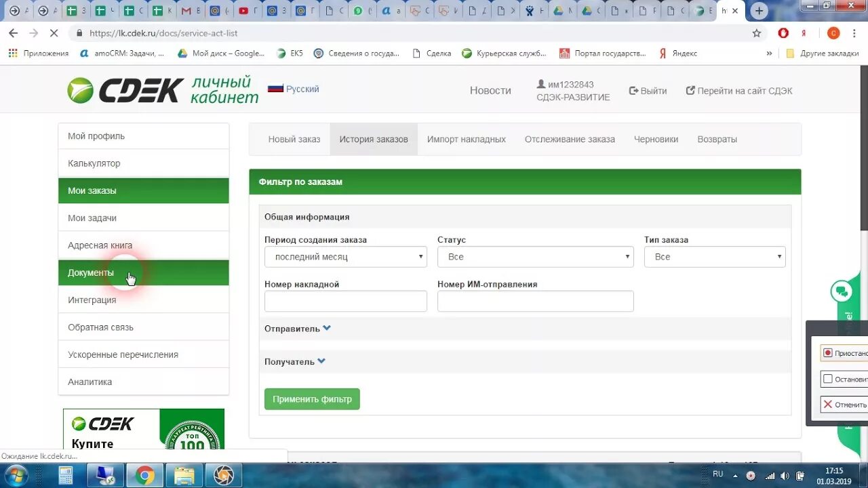868x488 pixels.
Task: Switch to the Черновики tab
Action: click(x=656, y=139)
